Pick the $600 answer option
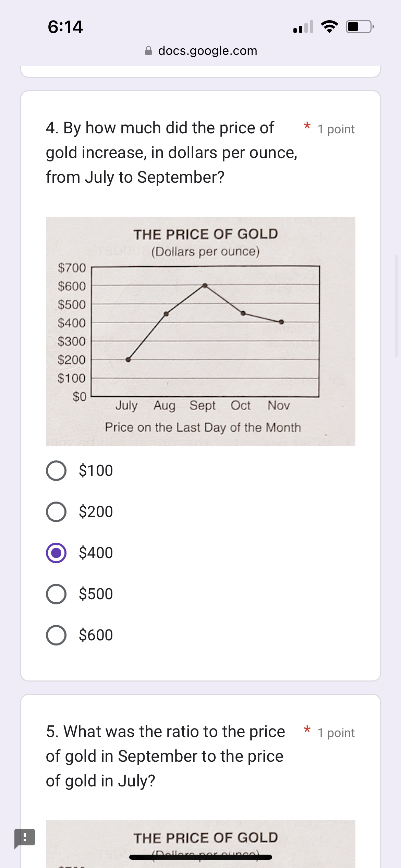The width and height of the screenshot is (401, 868). (56, 635)
